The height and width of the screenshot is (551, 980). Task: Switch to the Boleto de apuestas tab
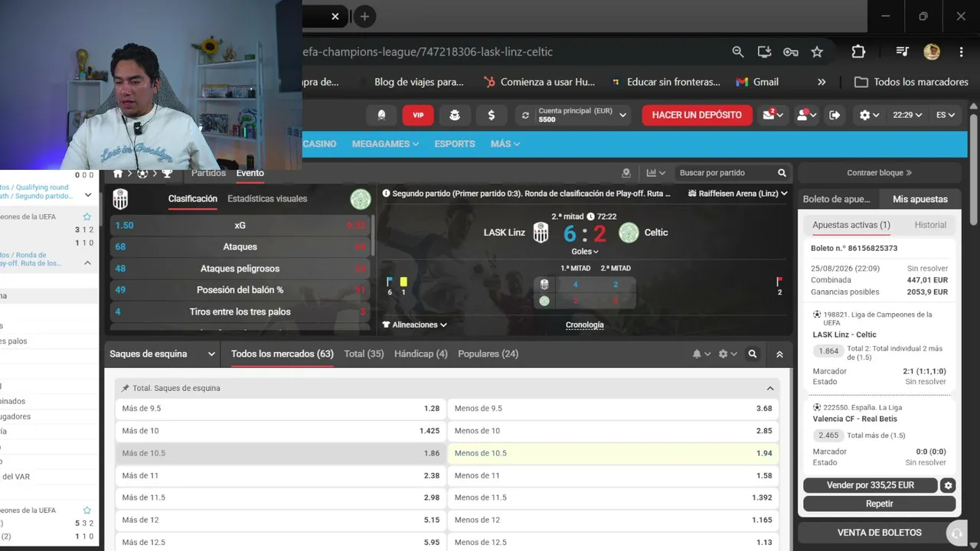(836, 199)
